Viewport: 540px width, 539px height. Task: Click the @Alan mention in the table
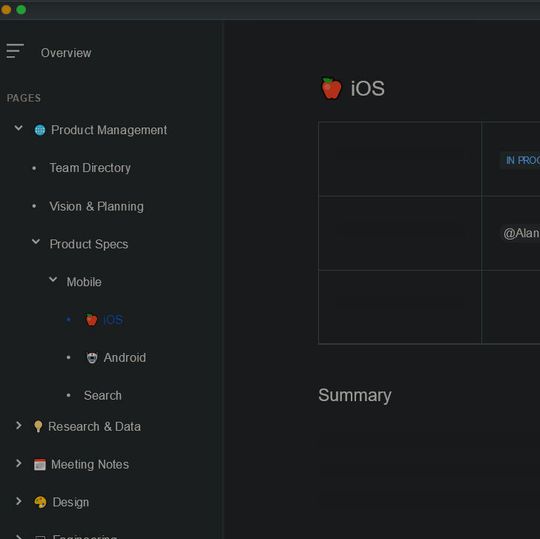tap(521, 234)
